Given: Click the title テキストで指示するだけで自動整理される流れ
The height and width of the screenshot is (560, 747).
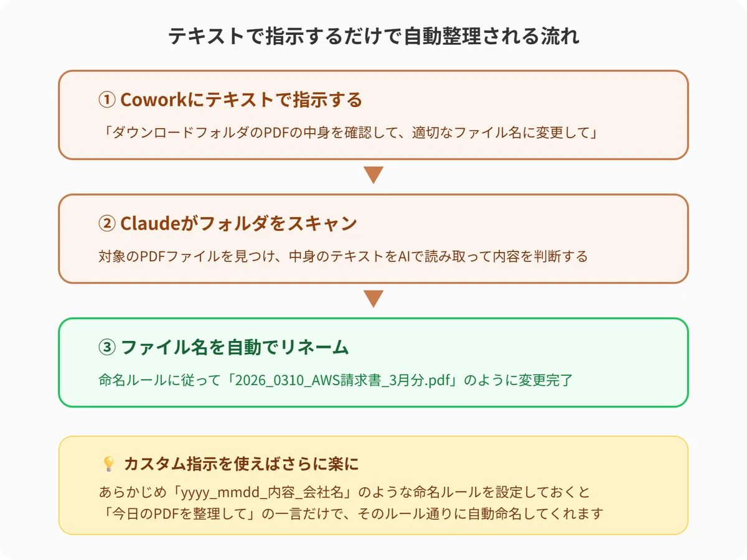Looking at the screenshot, I should point(374,37).
